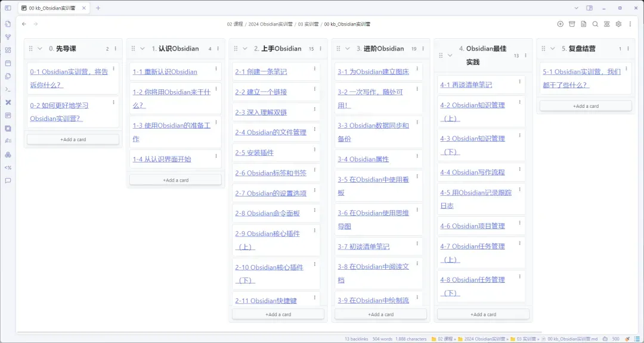
Task: Close the 00 kb_Obsidian实训营 tab
Action: tap(84, 8)
